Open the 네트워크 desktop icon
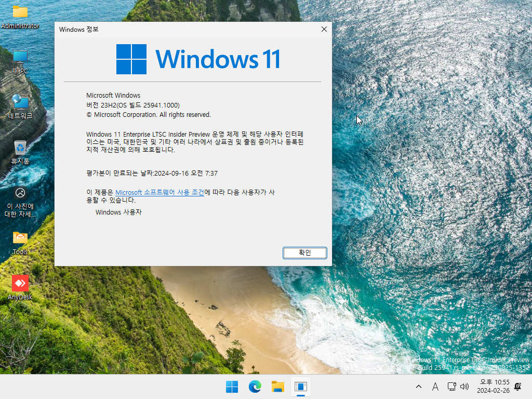 click(x=20, y=107)
